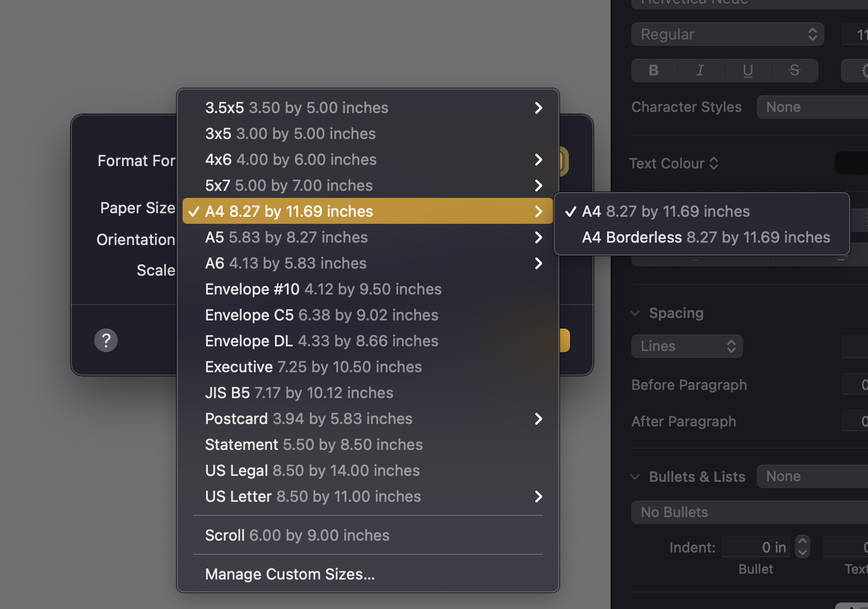Open the Lines spacing dropdown
Screen dimensions: 868x609
coord(687,346)
